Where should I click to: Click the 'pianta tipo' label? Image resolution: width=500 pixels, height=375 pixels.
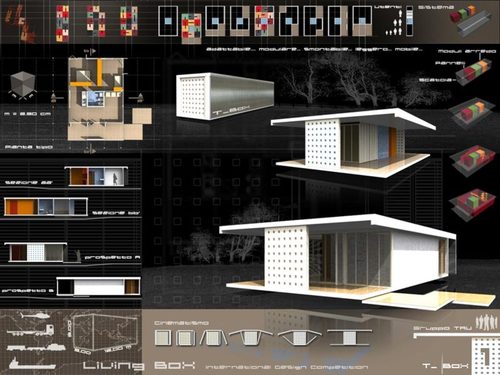click(29, 147)
